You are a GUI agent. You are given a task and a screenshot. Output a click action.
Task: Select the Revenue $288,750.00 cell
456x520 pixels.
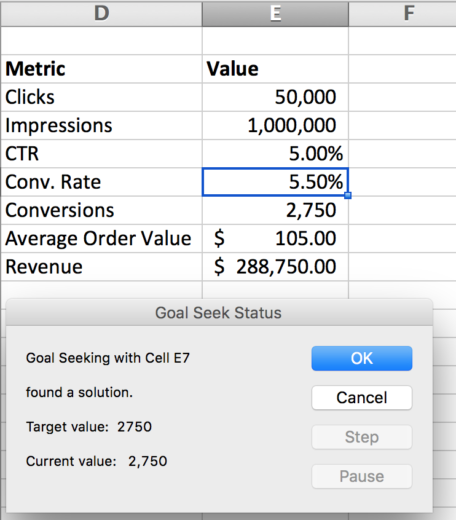coord(275,267)
